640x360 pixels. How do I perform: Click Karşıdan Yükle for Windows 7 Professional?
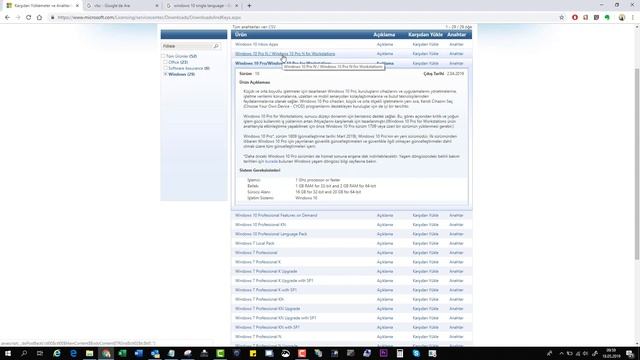tap(425, 253)
